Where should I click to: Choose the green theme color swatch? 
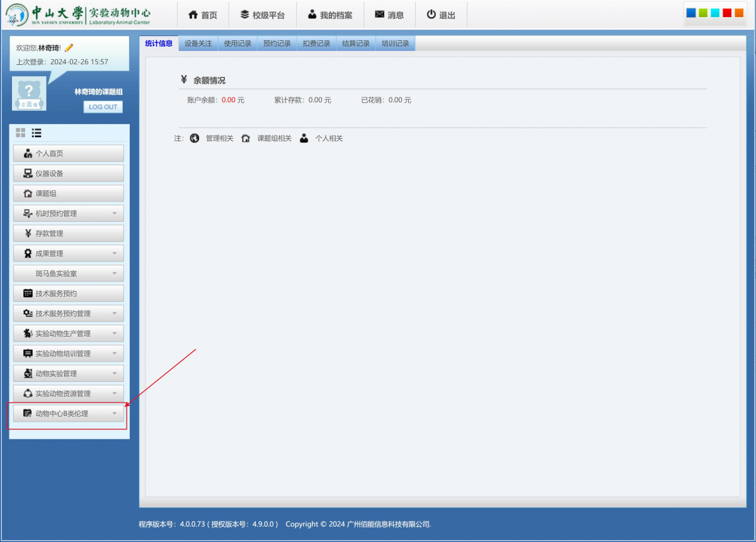tap(703, 13)
